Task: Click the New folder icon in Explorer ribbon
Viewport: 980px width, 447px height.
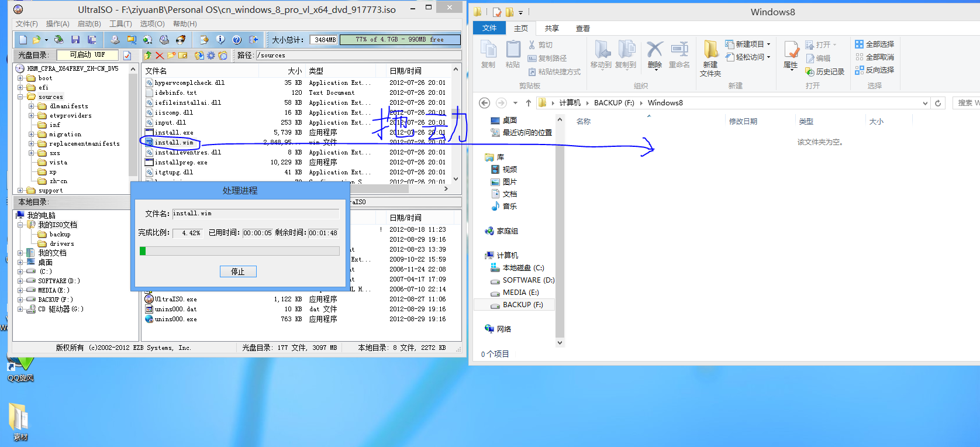Action: point(710,50)
